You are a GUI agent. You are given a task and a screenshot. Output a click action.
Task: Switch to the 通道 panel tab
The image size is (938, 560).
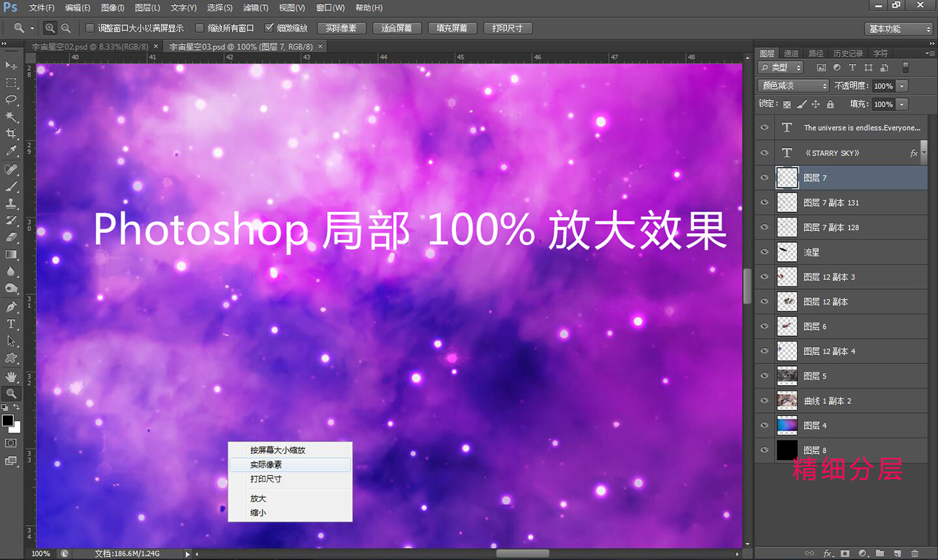pos(791,53)
